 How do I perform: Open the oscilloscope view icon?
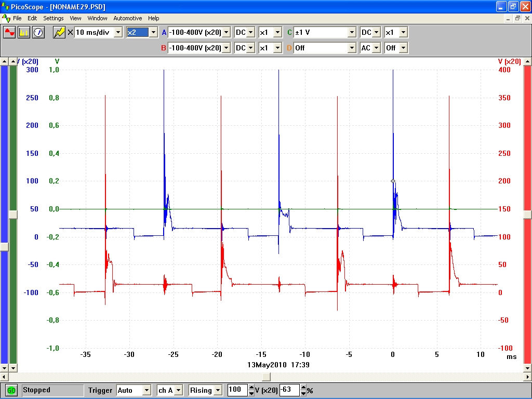point(9,32)
